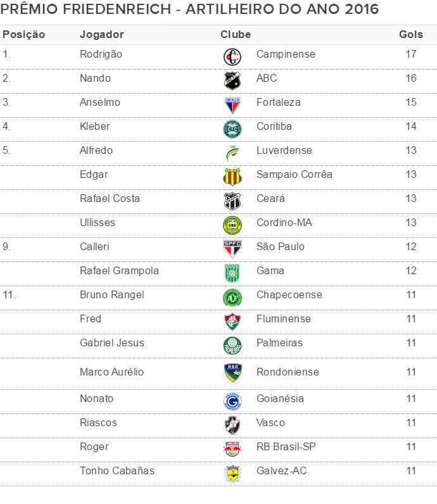Click the Gols column header
Viewport: 437px width, 504px height.
pos(411,34)
